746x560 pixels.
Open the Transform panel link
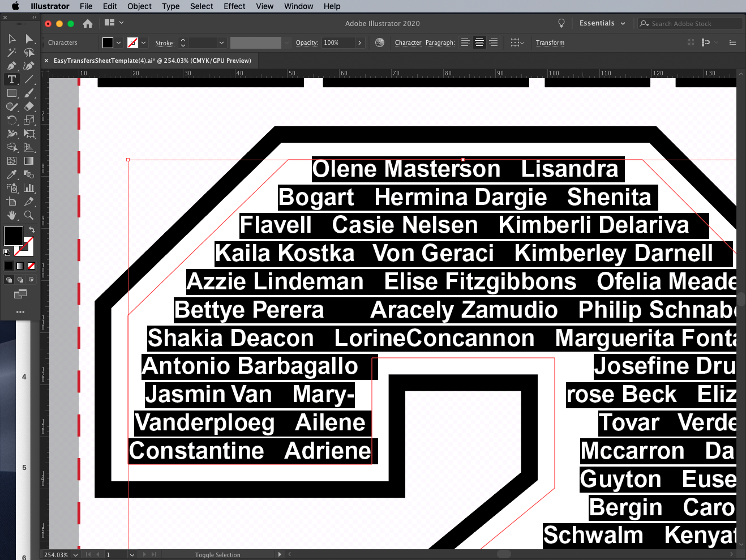(x=550, y=42)
